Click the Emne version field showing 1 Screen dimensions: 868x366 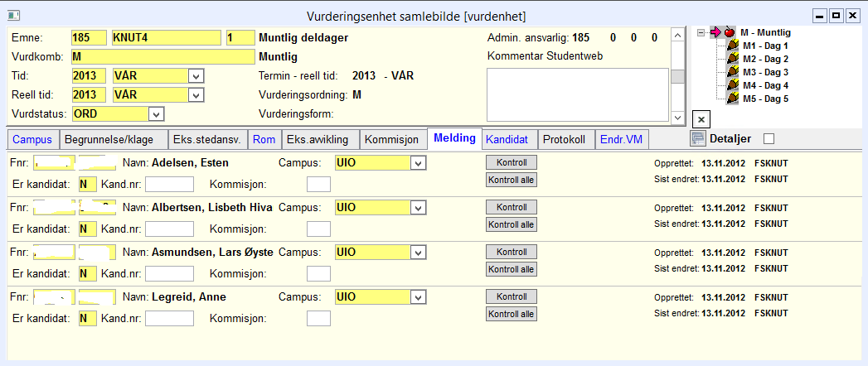point(240,37)
